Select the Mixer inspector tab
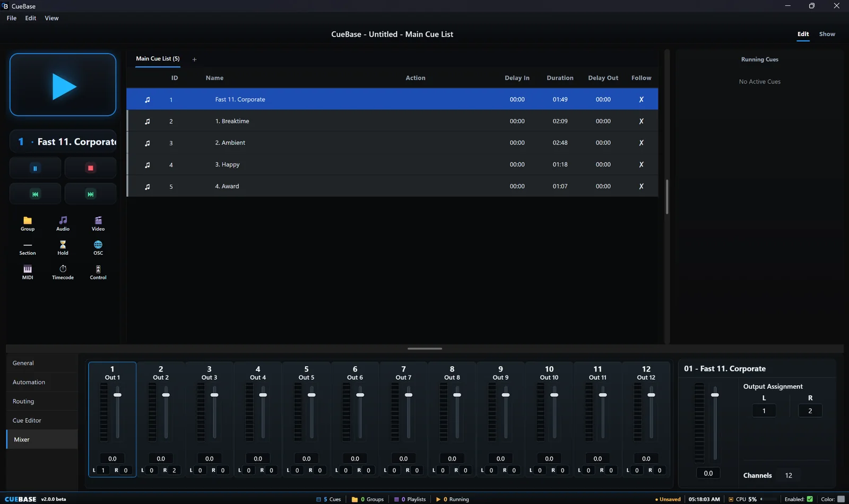849x504 pixels. [x=42, y=439]
